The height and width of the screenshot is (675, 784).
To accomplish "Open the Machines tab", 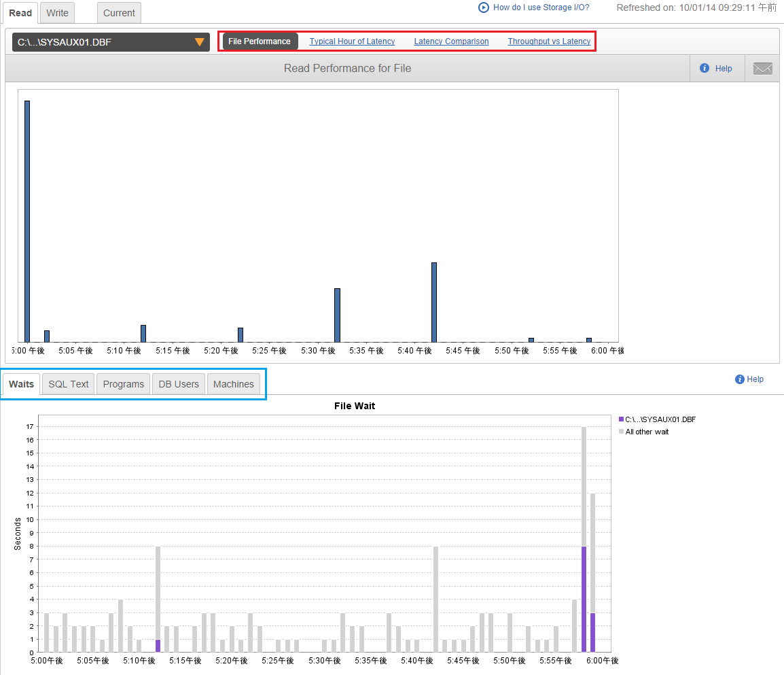I will click(234, 384).
